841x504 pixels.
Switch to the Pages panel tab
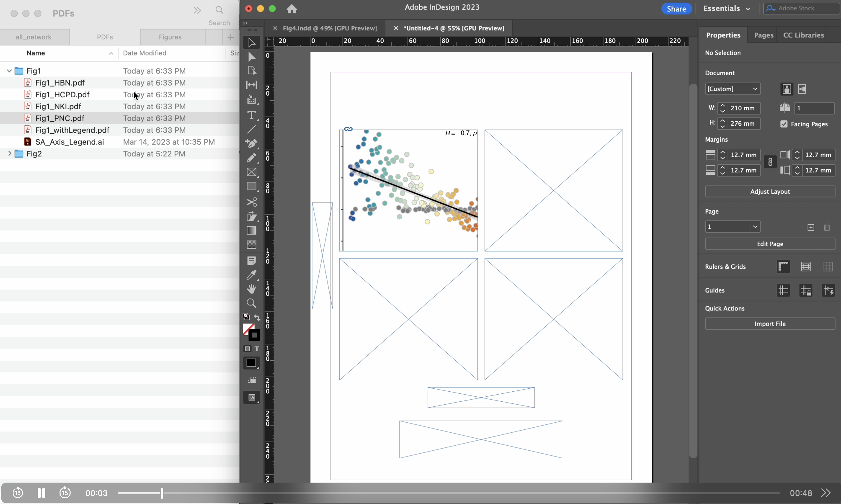(763, 35)
